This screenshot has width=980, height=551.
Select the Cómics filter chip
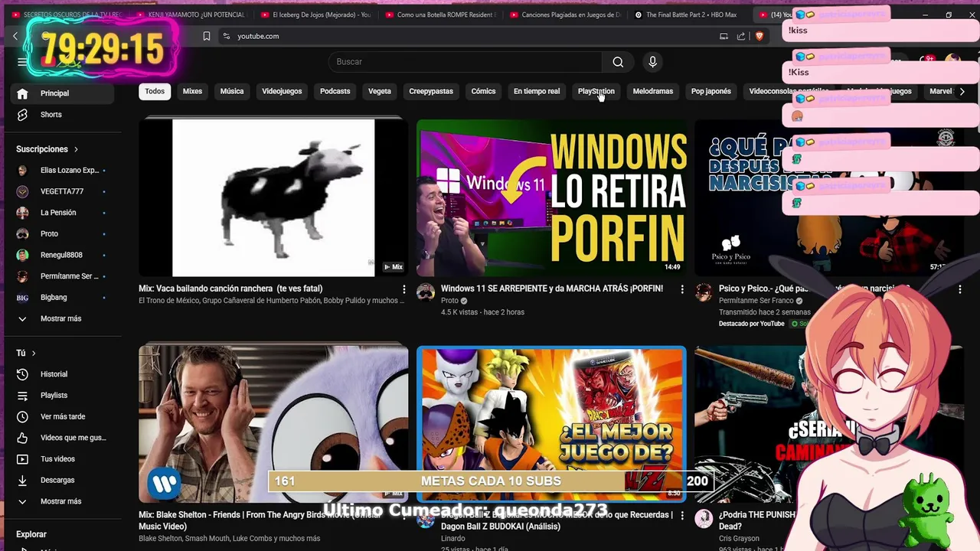[483, 91]
